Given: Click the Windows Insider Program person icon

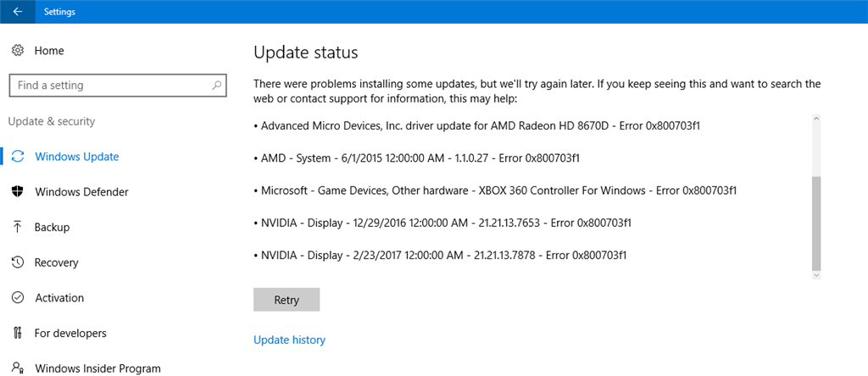Looking at the screenshot, I should tap(17, 368).
